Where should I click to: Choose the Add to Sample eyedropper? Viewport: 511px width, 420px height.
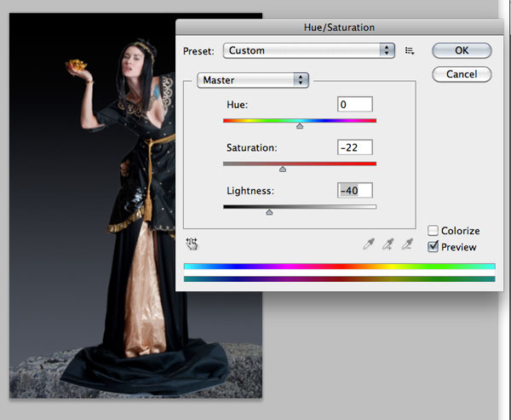[388, 245]
